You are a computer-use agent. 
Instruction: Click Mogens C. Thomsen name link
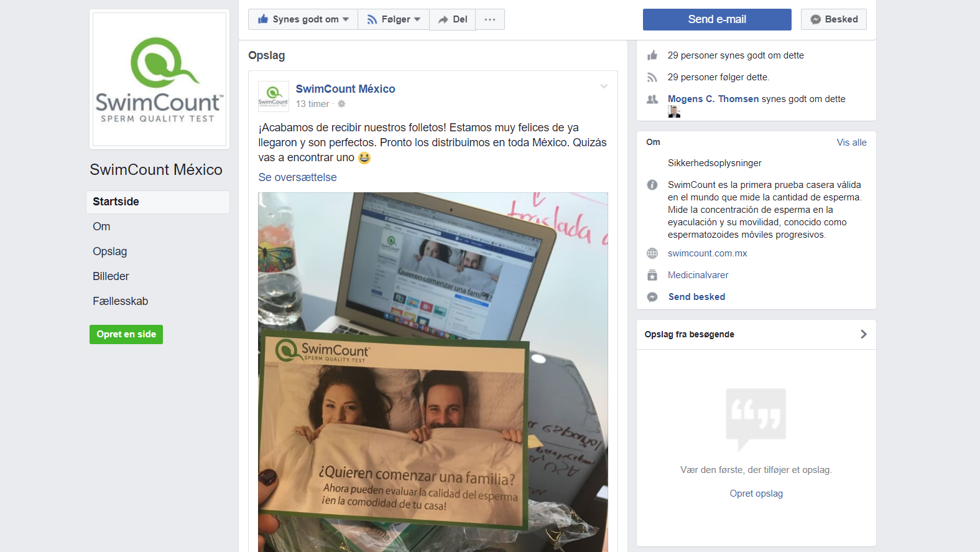(x=713, y=99)
